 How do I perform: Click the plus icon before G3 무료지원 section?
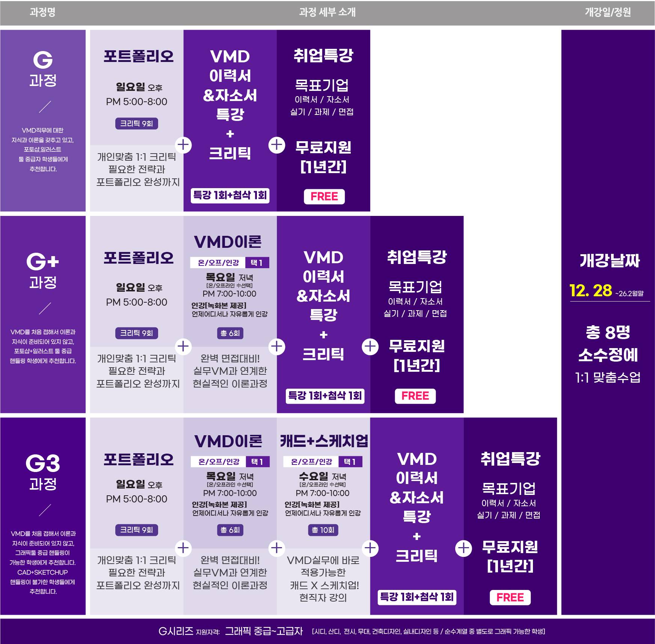point(463,548)
